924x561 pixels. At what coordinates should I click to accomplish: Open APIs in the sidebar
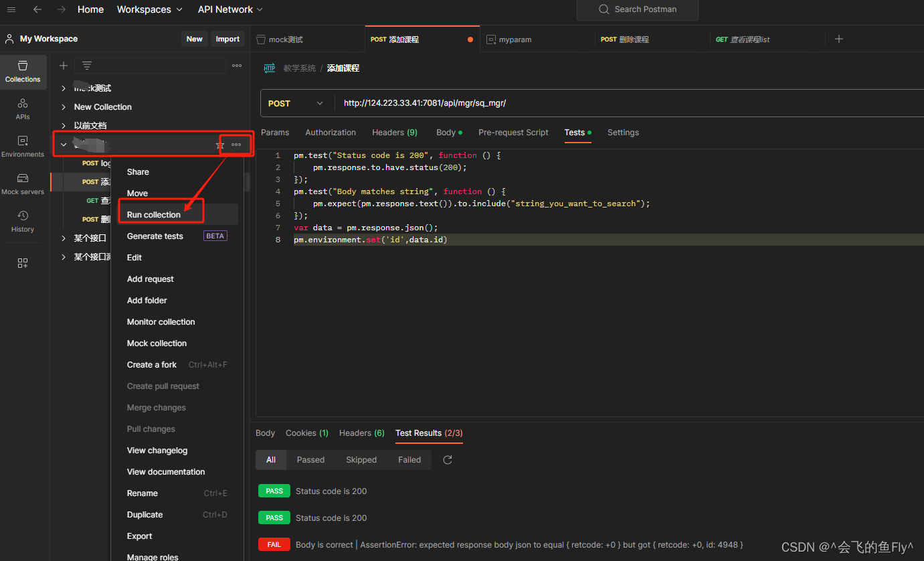[23, 109]
